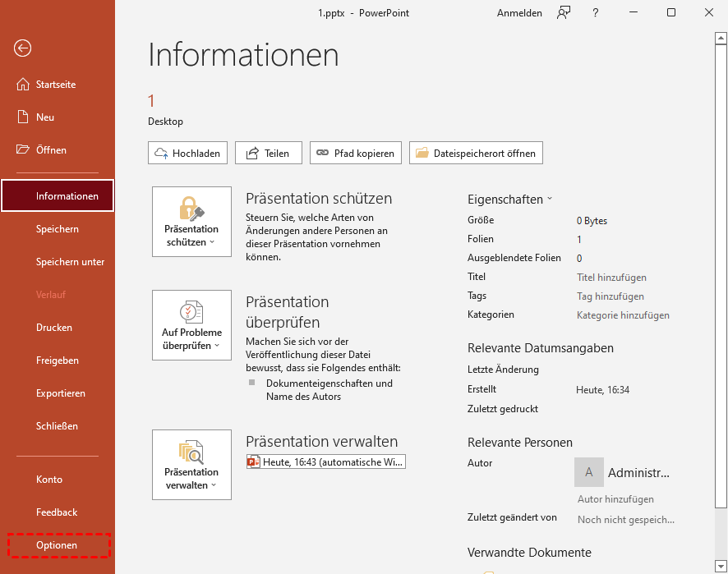The image size is (728, 574).
Task: Open Exportieren in the sidebar
Action: (x=58, y=393)
